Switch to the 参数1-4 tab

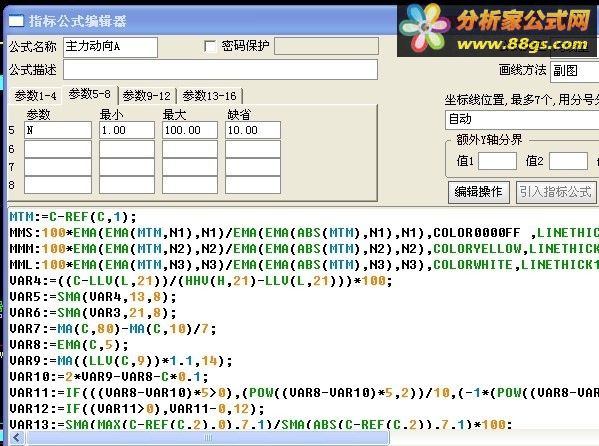(x=36, y=96)
